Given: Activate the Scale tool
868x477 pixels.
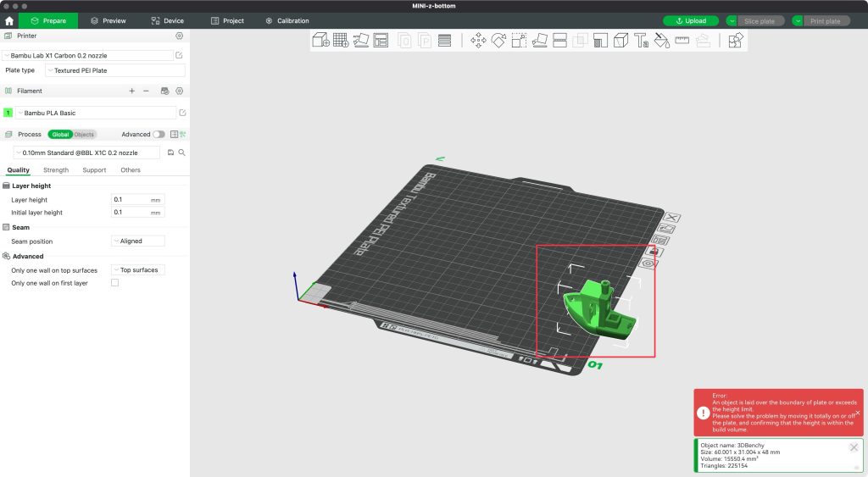Looking at the screenshot, I should point(519,40).
